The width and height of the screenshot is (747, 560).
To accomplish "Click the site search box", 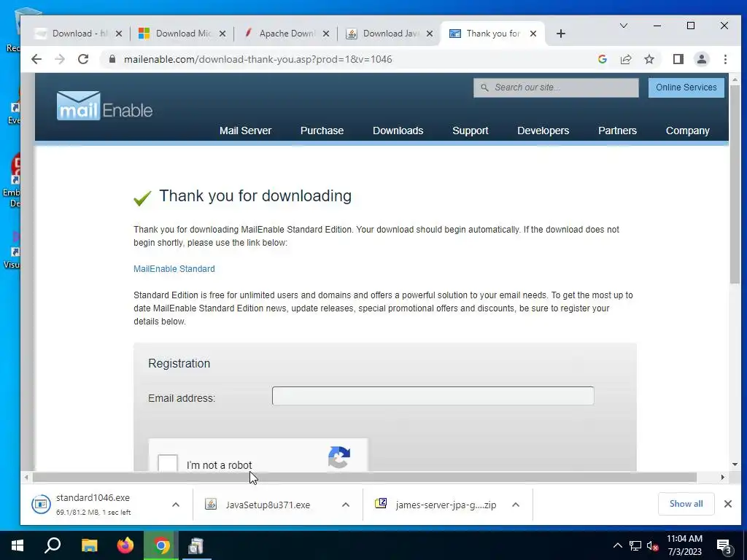I will tap(556, 87).
